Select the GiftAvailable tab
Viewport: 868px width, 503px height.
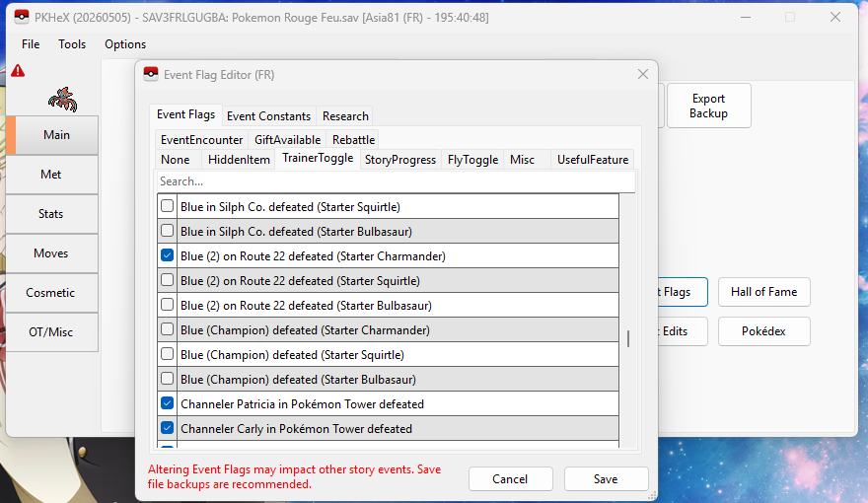click(x=287, y=140)
